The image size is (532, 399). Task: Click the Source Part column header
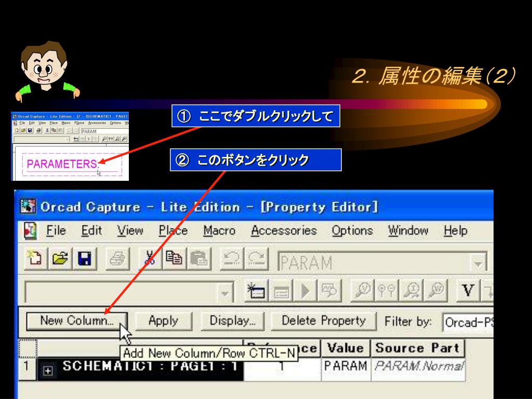(418, 348)
